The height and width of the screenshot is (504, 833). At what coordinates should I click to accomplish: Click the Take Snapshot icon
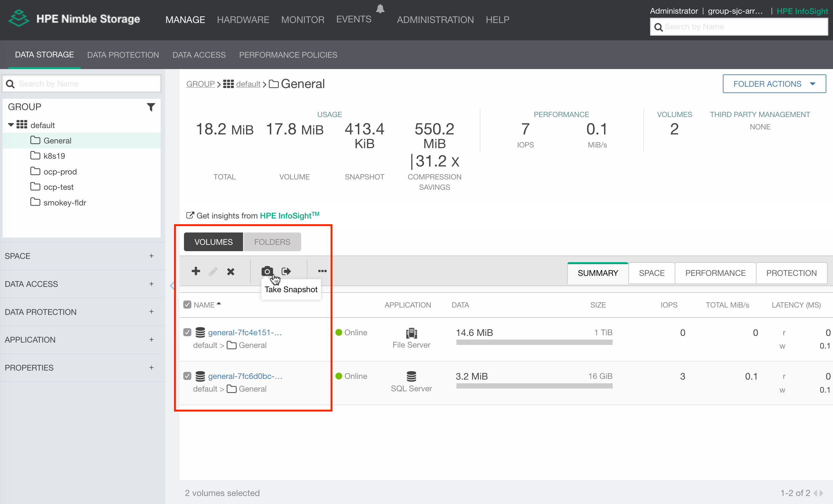pyautogui.click(x=267, y=271)
